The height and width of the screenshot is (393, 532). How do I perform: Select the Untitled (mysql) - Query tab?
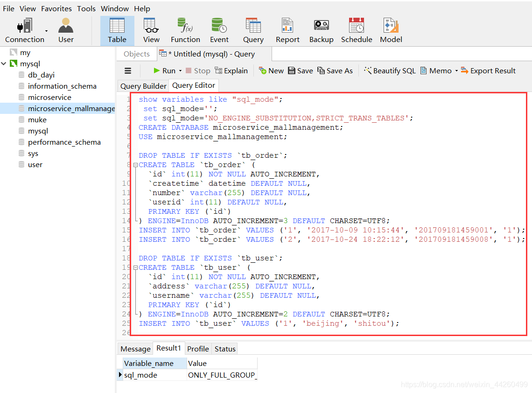click(214, 54)
